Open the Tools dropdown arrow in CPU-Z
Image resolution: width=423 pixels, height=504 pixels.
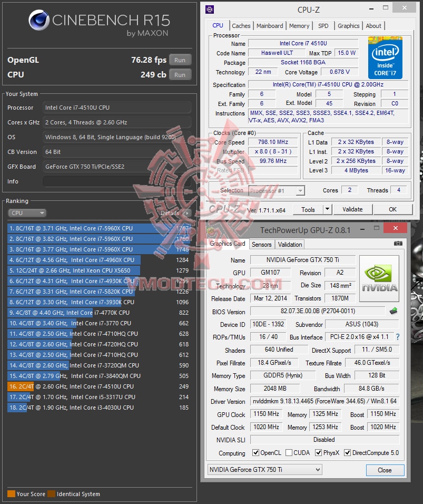(x=327, y=209)
